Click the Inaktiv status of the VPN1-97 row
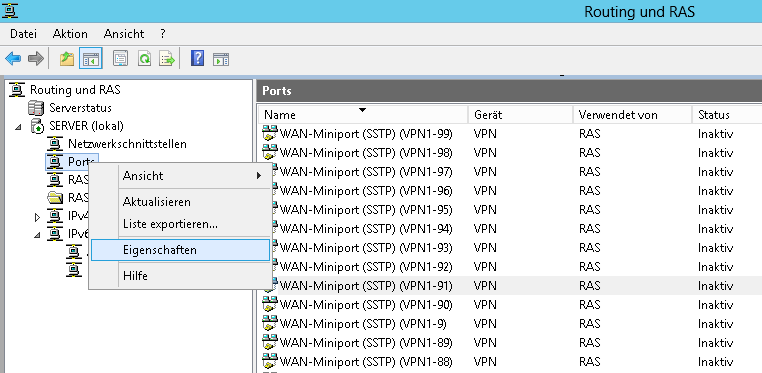Screen dimensions: 762x373 [x=715, y=171]
